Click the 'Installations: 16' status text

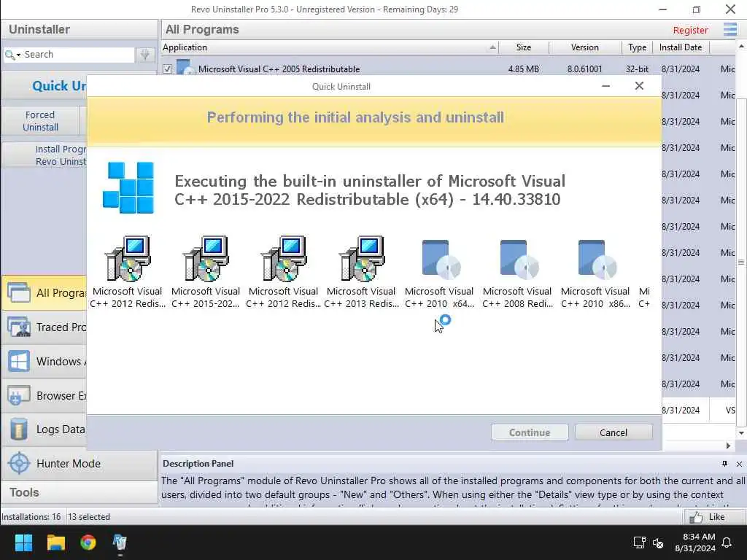(x=31, y=517)
